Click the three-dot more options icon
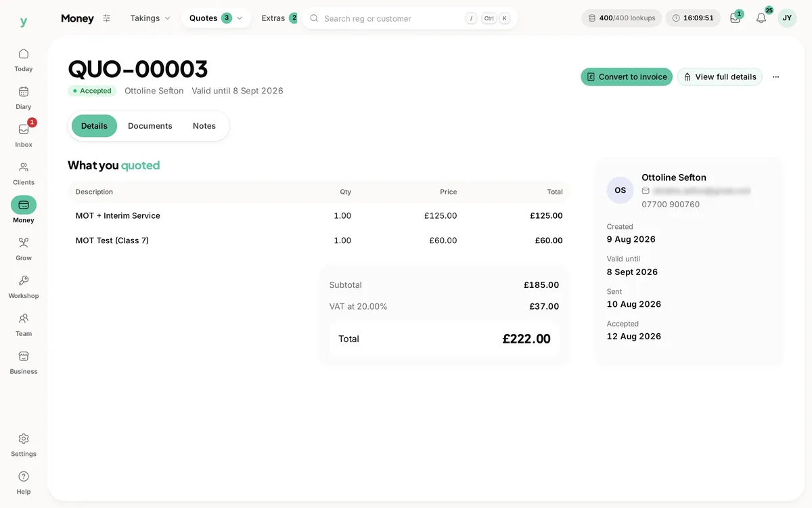This screenshot has width=812, height=508. (775, 77)
